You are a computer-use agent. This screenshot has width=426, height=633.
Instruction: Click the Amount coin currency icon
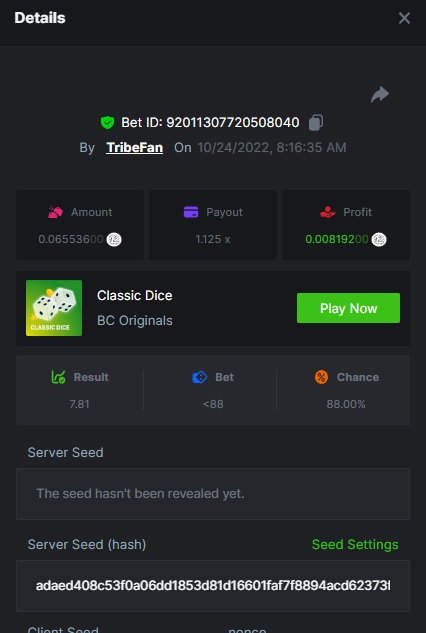[x=114, y=239]
